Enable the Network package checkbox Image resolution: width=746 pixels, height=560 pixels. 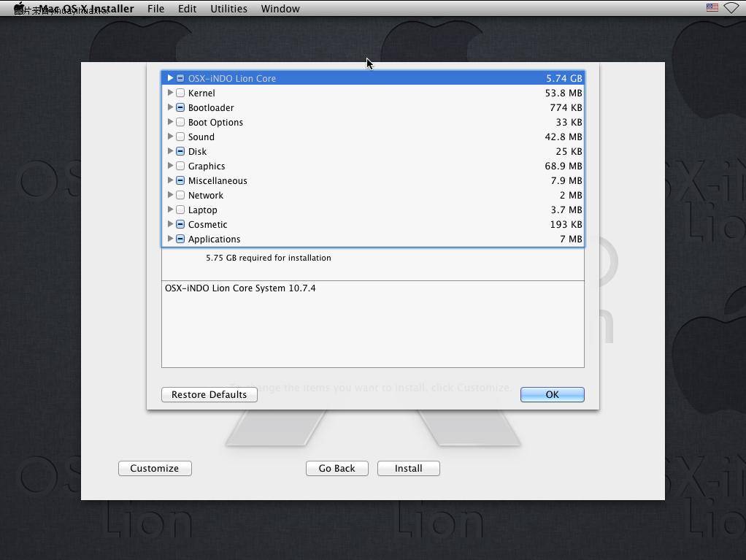(180, 195)
